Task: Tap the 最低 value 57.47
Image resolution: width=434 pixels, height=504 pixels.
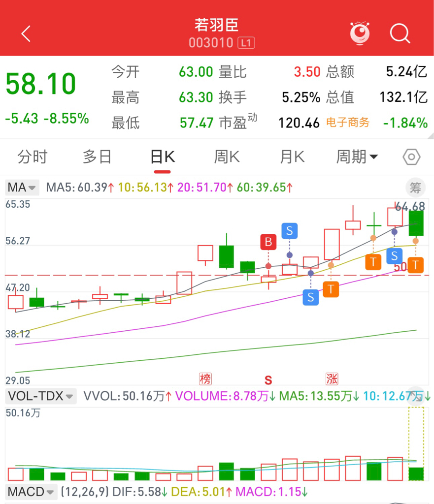Action: 197,123
